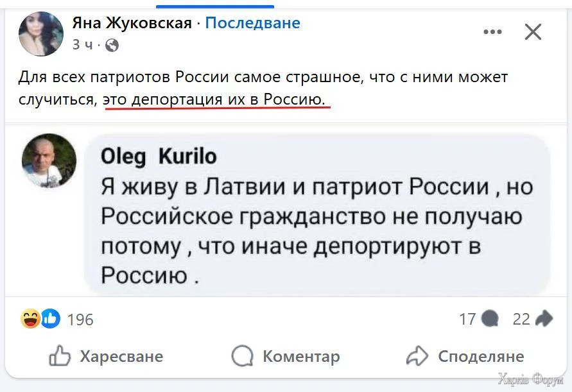
Task: Close the post with the X icon
Action: coord(533,31)
